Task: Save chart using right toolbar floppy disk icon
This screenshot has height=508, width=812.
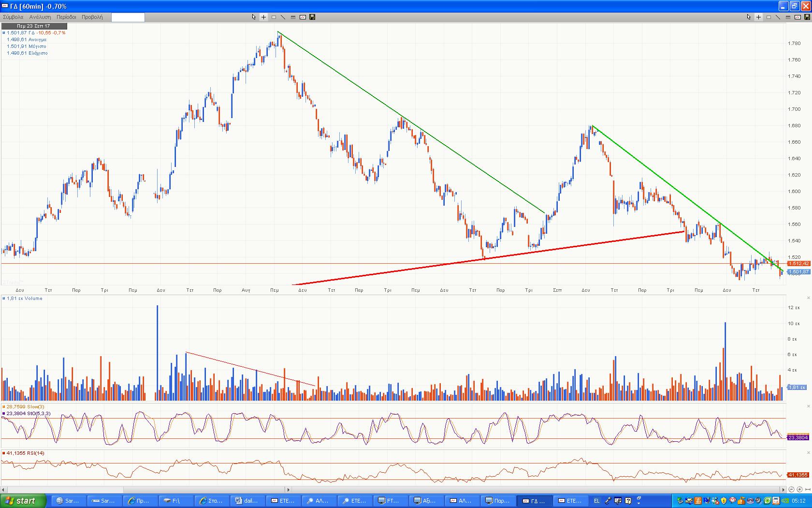Action: pos(807,17)
